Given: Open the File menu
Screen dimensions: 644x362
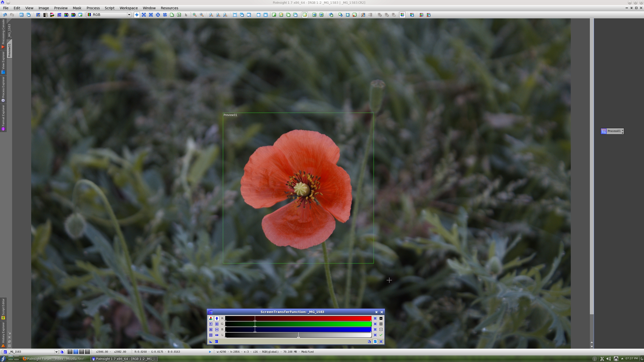Looking at the screenshot, I should pos(6,8).
